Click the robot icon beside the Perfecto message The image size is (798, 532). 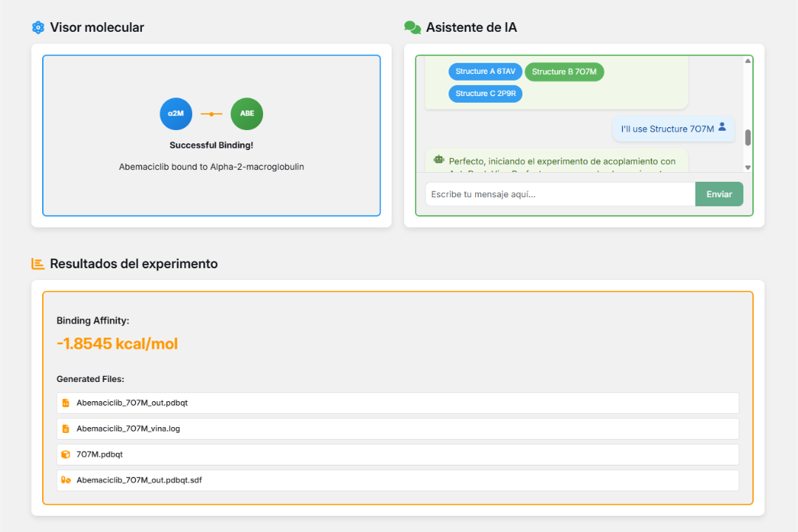(439, 160)
